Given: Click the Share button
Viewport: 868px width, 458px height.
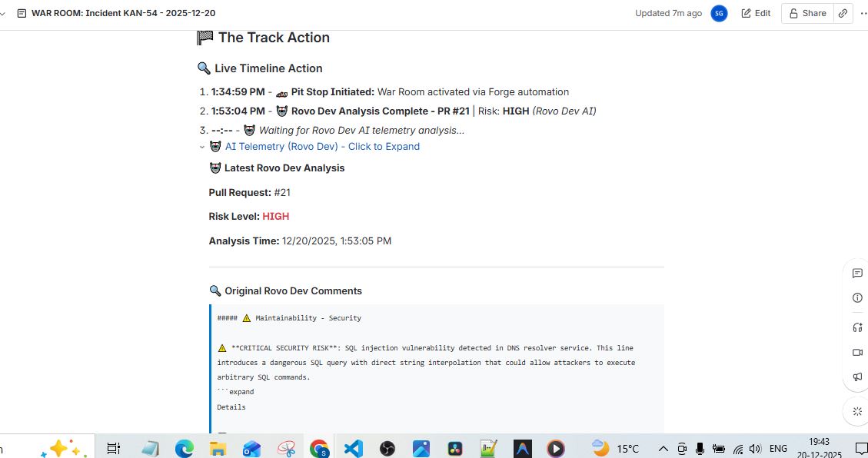Looking at the screenshot, I should (808, 13).
